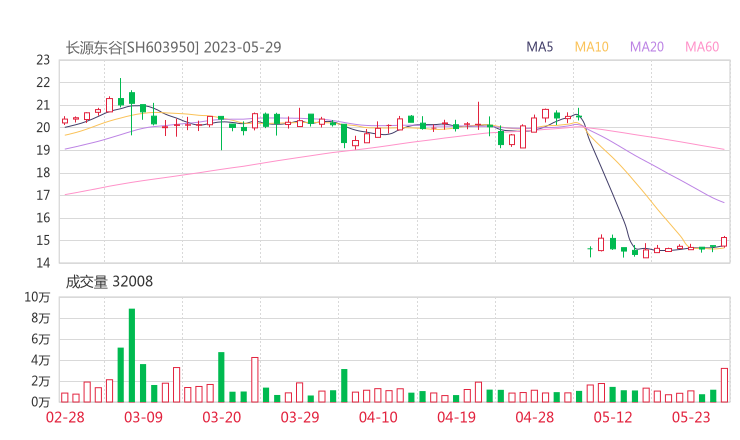Click the 4万 volume axis label
The image size is (740, 440).
[x=41, y=360]
